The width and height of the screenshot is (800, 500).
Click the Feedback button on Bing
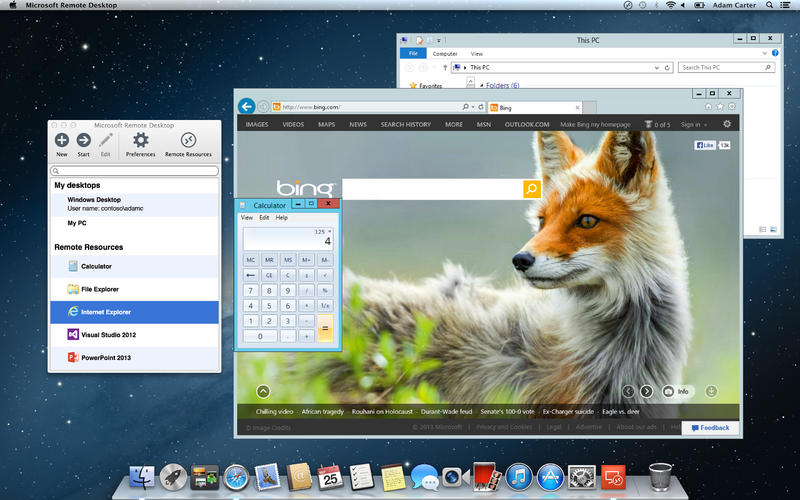point(709,427)
